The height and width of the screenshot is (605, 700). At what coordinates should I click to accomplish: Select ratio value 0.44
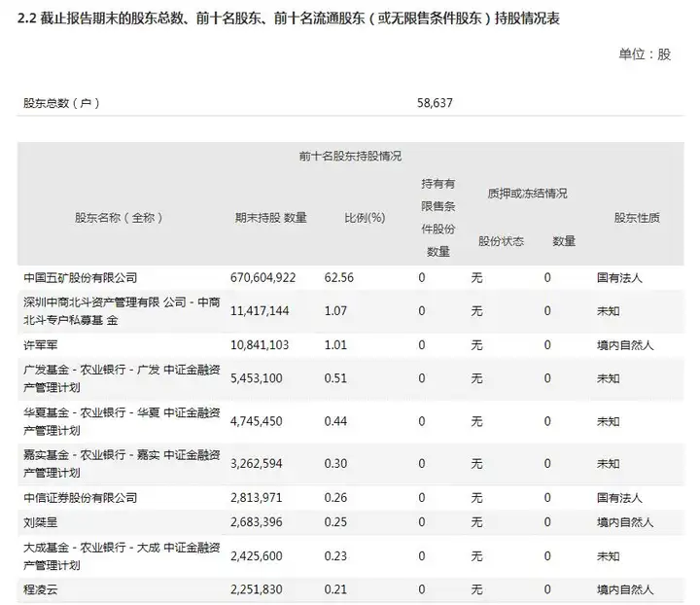point(335,421)
